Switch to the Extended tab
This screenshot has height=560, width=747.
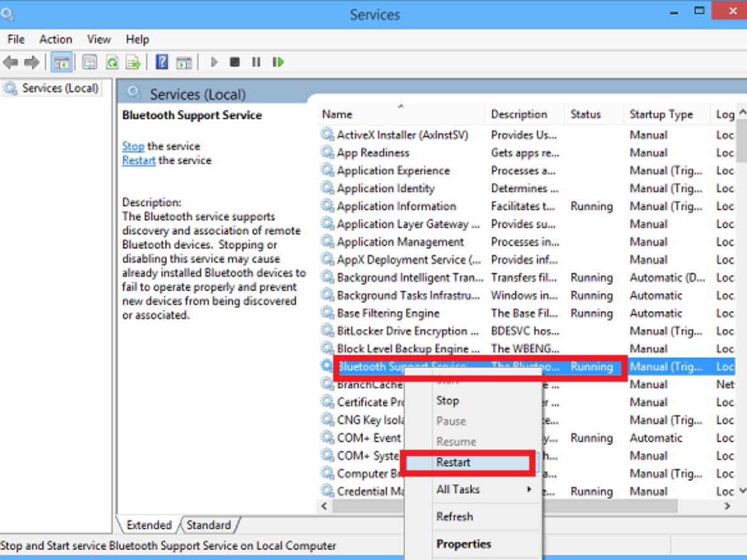click(x=149, y=525)
